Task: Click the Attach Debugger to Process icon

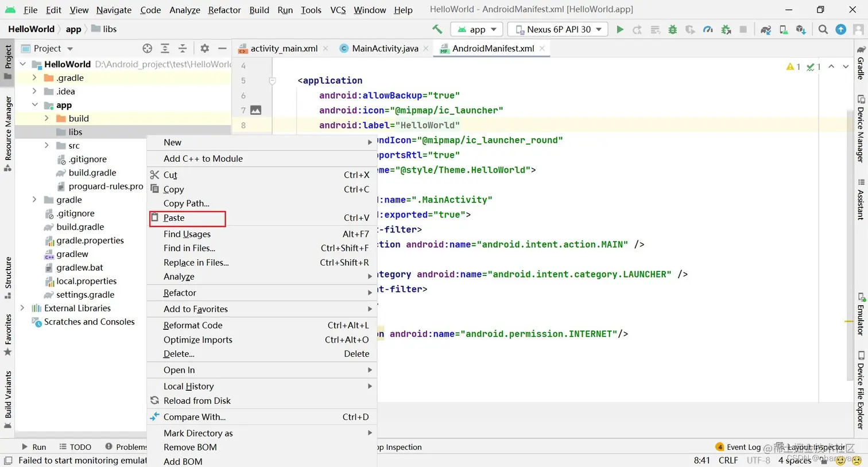Action: (x=726, y=29)
